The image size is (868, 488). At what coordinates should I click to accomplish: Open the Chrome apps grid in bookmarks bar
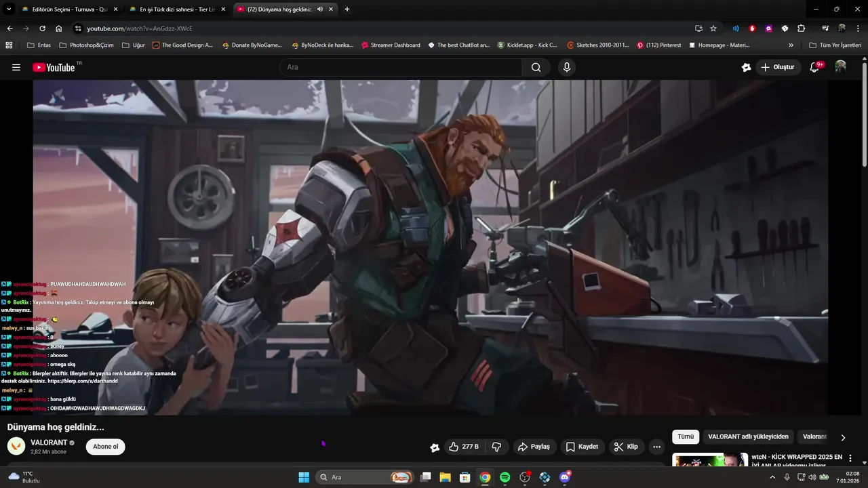(9, 45)
